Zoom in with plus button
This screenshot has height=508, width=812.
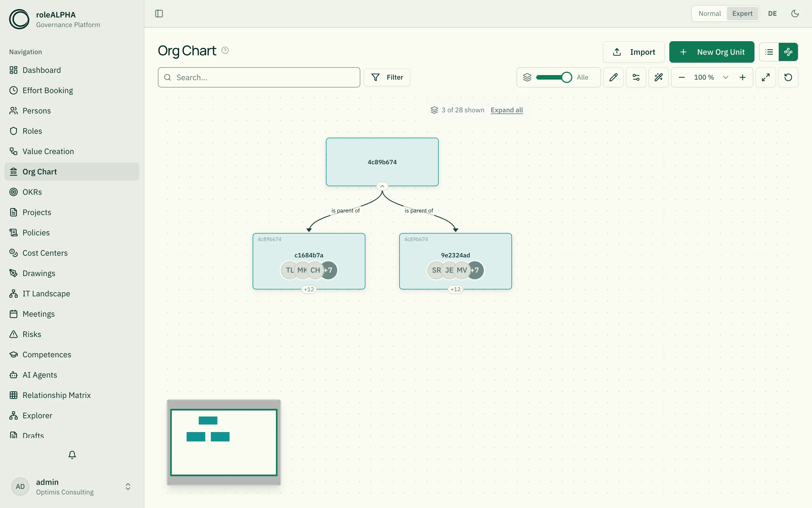point(743,77)
